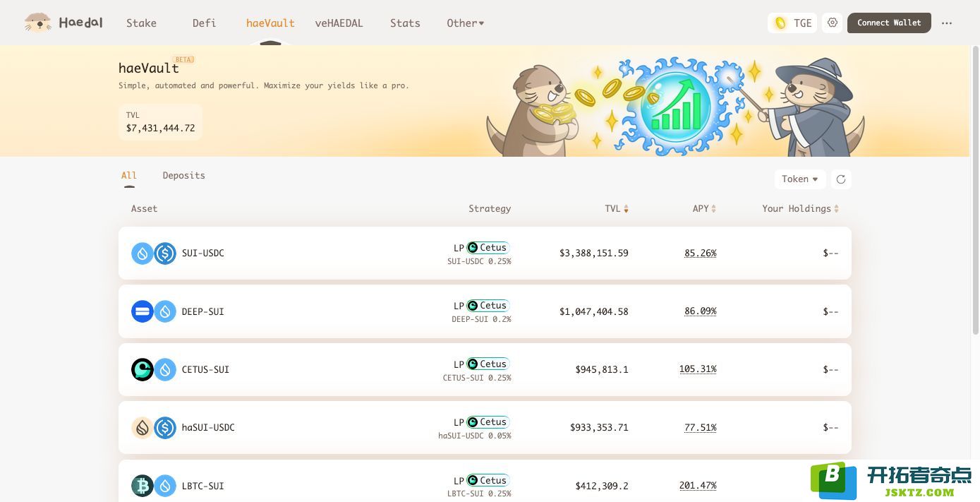Viewport: 980px width, 502px height.
Task: Sort by TVL column arrow
Action: pyautogui.click(x=626, y=209)
